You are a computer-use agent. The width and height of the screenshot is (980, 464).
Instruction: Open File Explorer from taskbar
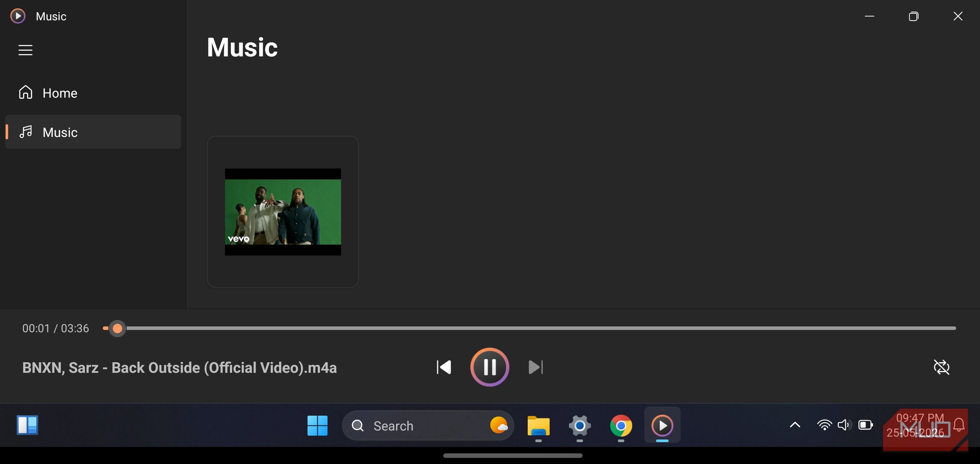coord(538,425)
